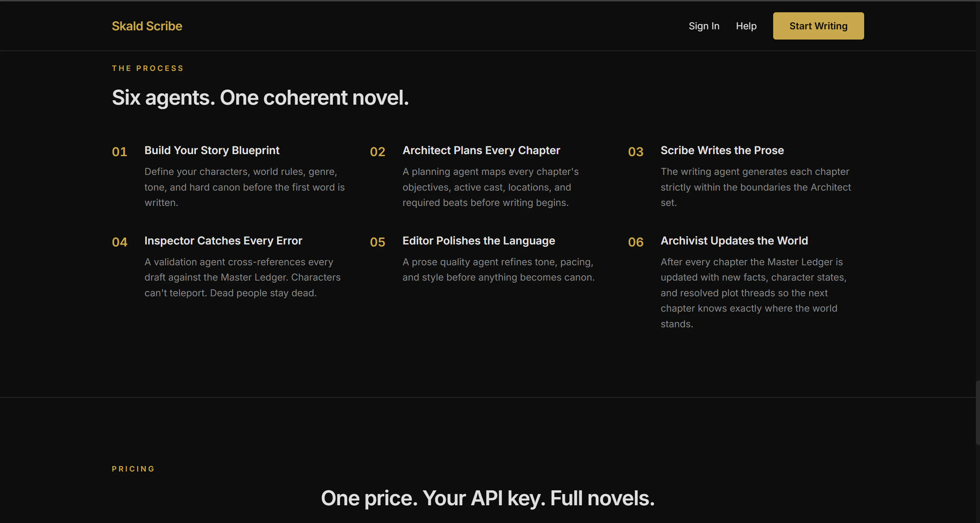Click the 'The writing agent generates' description

pos(755,187)
